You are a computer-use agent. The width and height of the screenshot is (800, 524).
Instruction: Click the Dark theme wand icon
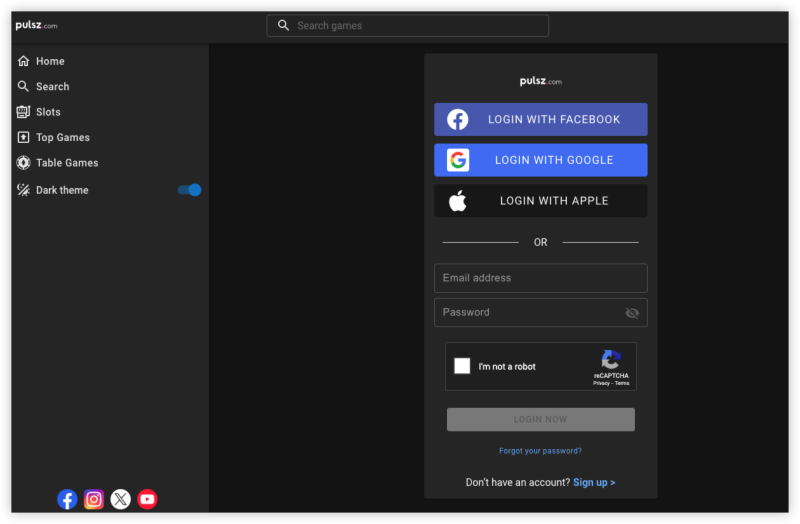click(x=23, y=190)
